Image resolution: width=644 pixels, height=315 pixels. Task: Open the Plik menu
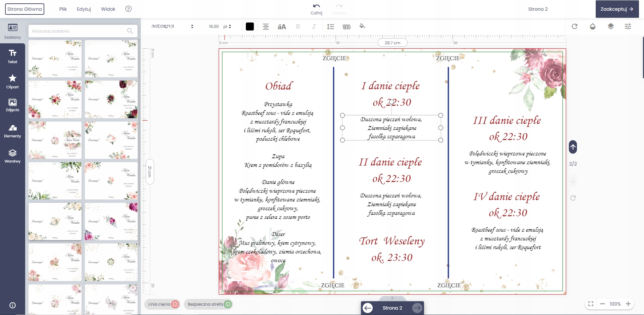point(63,9)
